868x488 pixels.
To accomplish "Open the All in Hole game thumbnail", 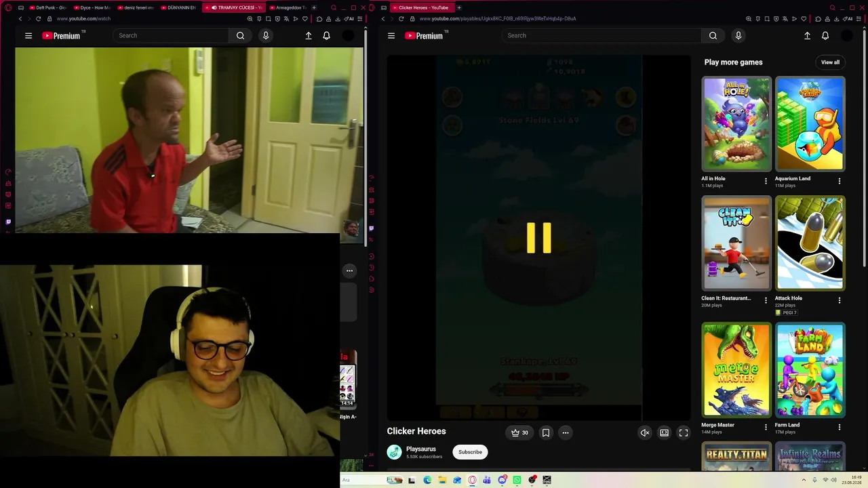I will click(736, 123).
